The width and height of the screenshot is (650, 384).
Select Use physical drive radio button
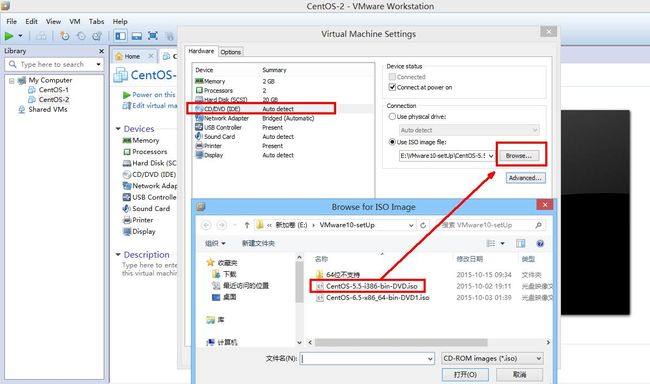point(392,117)
